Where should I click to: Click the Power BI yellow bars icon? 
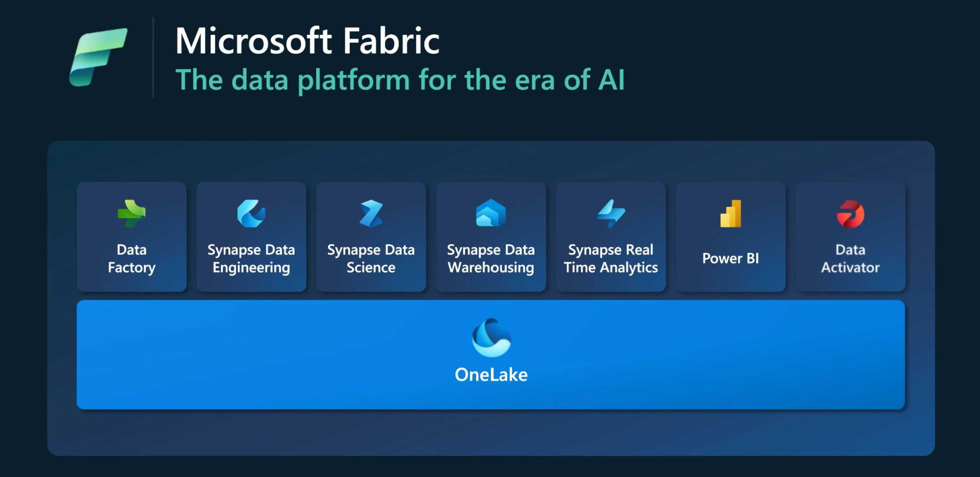[731, 213]
